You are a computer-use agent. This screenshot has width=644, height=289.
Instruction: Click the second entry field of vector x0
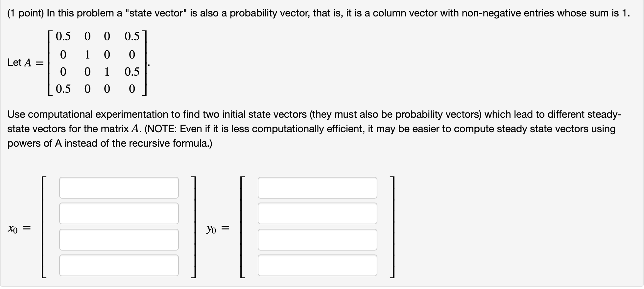tap(118, 213)
